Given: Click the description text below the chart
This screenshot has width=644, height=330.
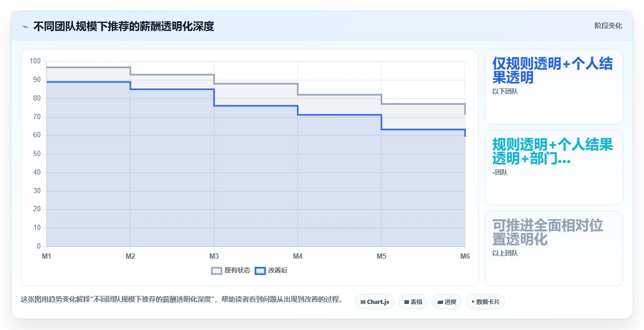Looking at the screenshot, I should click(181, 300).
